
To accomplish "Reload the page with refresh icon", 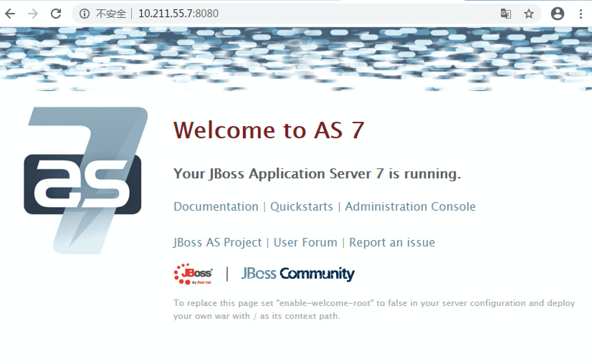I will pyautogui.click(x=56, y=14).
